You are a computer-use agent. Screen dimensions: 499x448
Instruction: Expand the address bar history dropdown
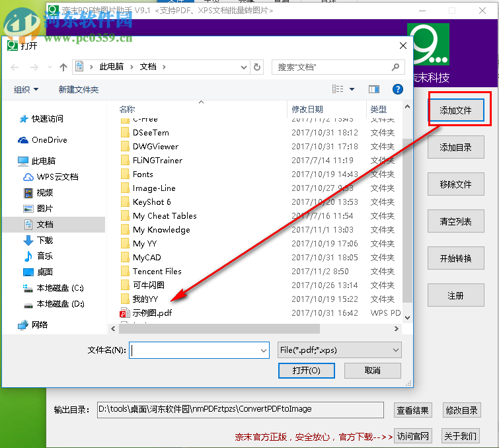[x=244, y=67]
